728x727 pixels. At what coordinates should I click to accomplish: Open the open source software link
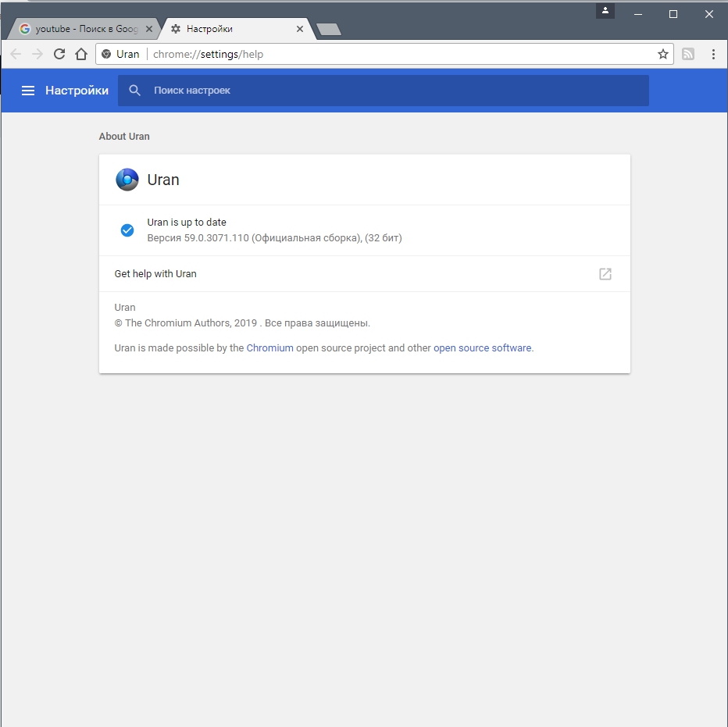click(x=483, y=348)
